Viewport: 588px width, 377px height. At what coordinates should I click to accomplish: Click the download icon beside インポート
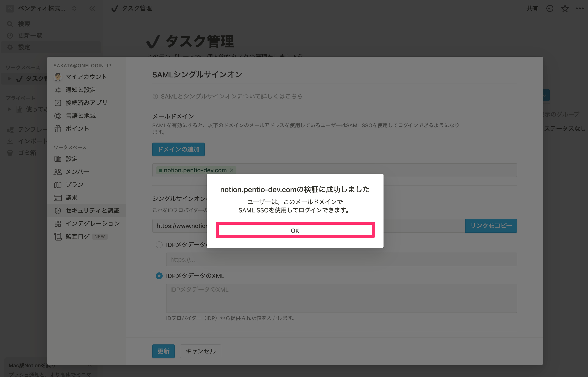(10, 141)
